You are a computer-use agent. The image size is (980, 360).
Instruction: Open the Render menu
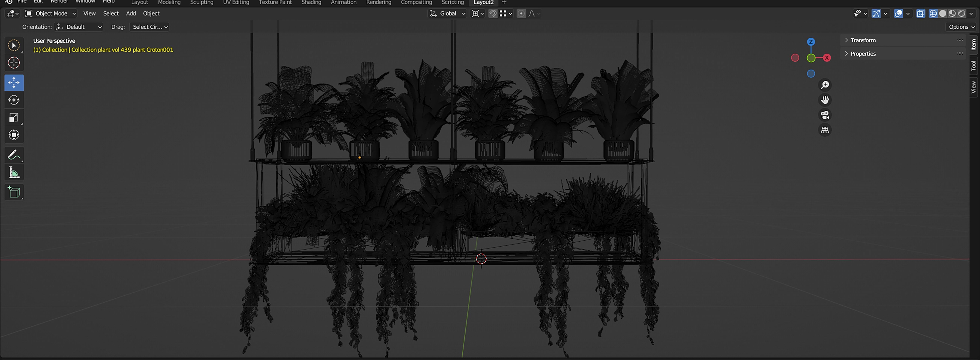[x=59, y=1]
